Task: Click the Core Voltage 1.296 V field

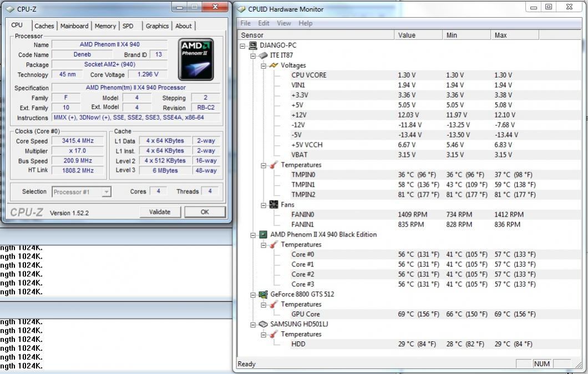Action: [x=148, y=74]
